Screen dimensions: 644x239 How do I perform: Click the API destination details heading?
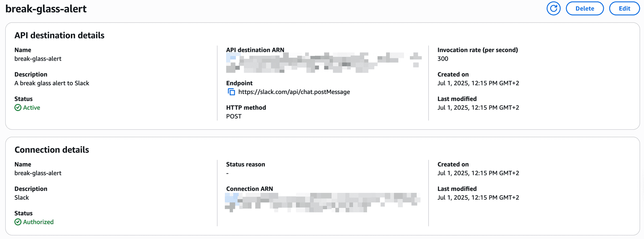(60, 35)
